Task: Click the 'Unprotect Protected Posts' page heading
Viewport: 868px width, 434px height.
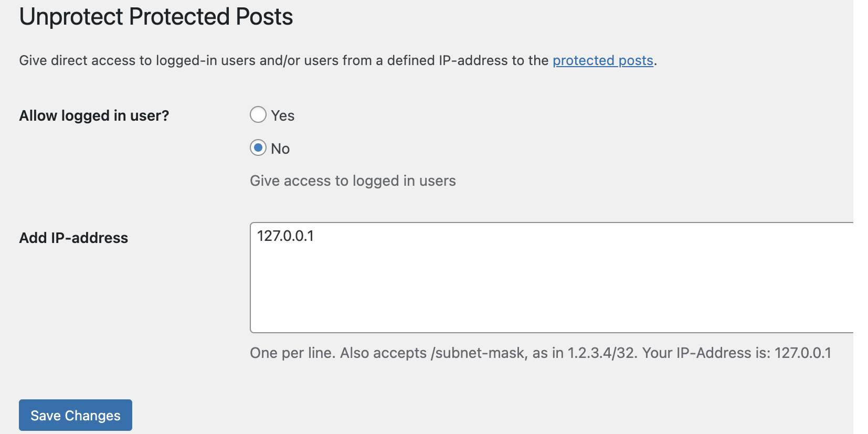Action: pyautogui.click(x=156, y=17)
